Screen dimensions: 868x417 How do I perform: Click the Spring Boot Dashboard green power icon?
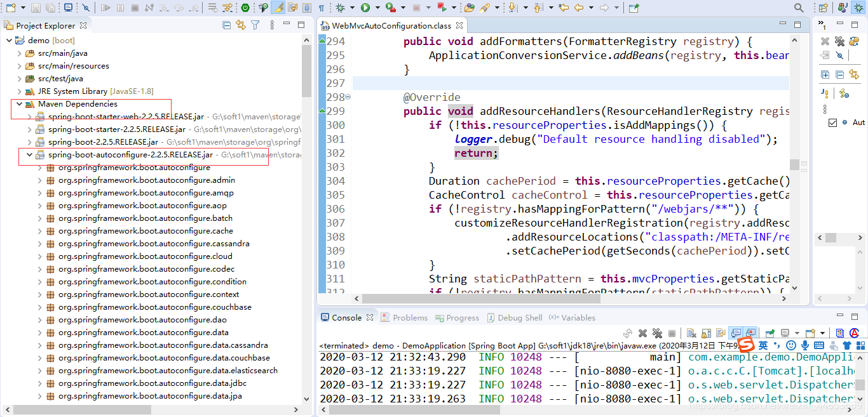[x=245, y=8]
